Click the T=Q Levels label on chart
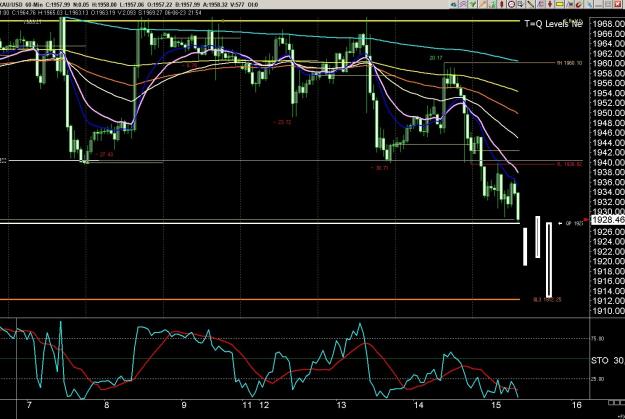Image resolution: width=625 pixels, height=419 pixels. point(553,24)
